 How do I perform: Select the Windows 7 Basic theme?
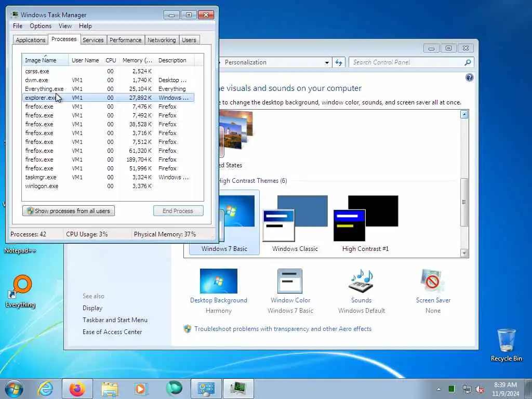(x=224, y=222)
